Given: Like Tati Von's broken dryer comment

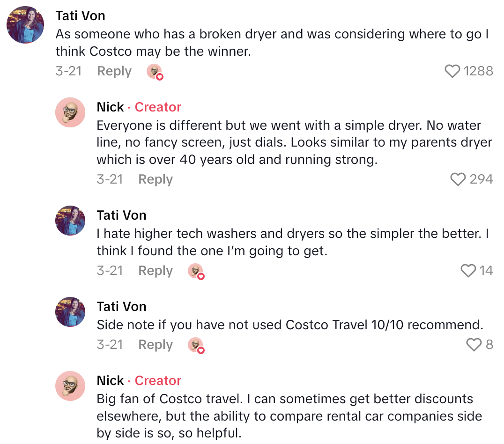Looking at the screenshot, I should [452, 71].
